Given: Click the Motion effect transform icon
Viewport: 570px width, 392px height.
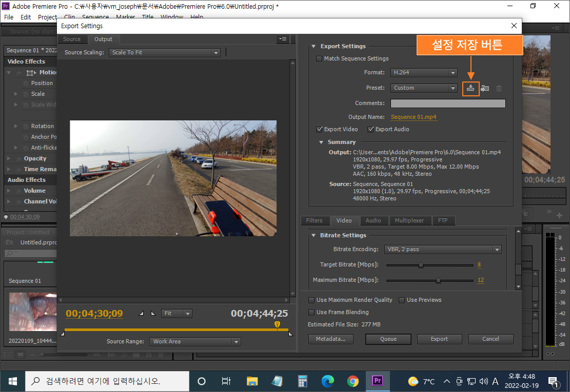Looking at the screenshot, I should (x=31, y=73).
